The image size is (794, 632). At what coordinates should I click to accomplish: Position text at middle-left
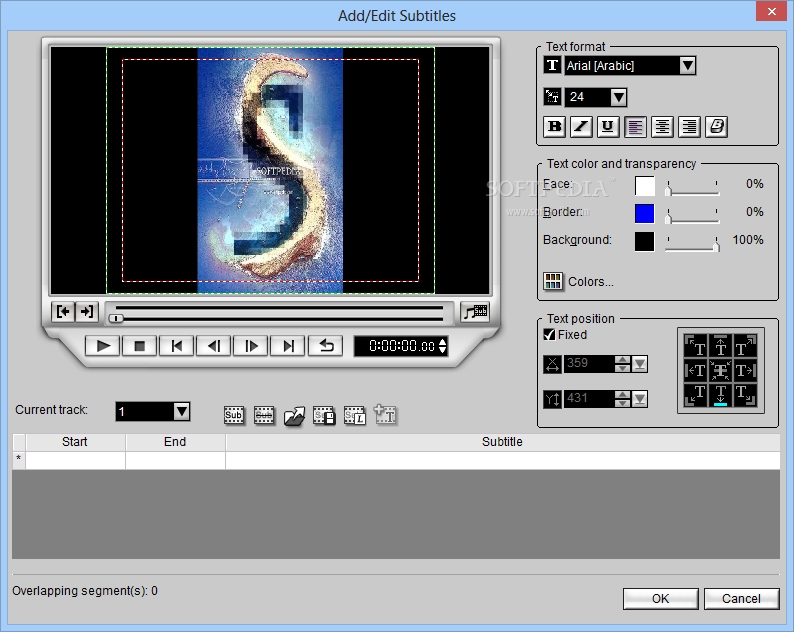tap(696, 371)
